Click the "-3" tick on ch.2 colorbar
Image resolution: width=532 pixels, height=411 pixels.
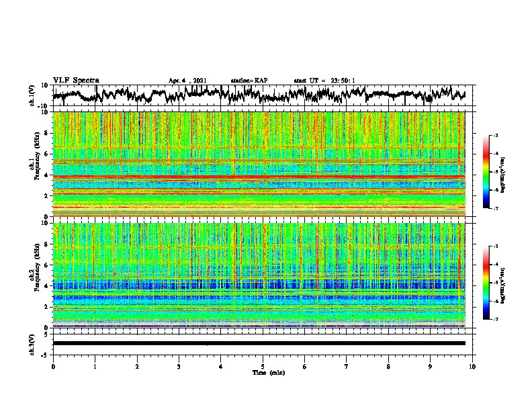495,246
